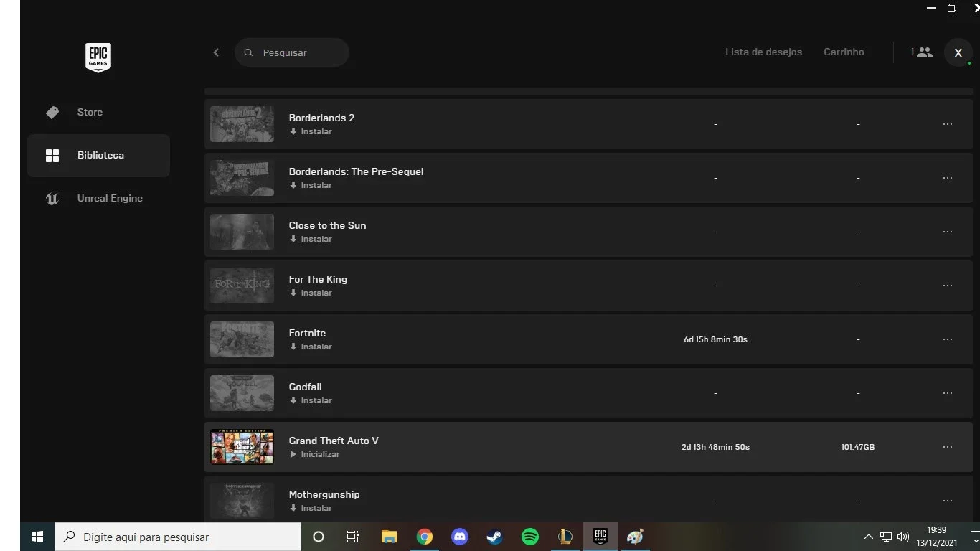This screenshot has width=980, height=551.
Task: Open options menu for Borderlands 2
Action: point(948,124)
